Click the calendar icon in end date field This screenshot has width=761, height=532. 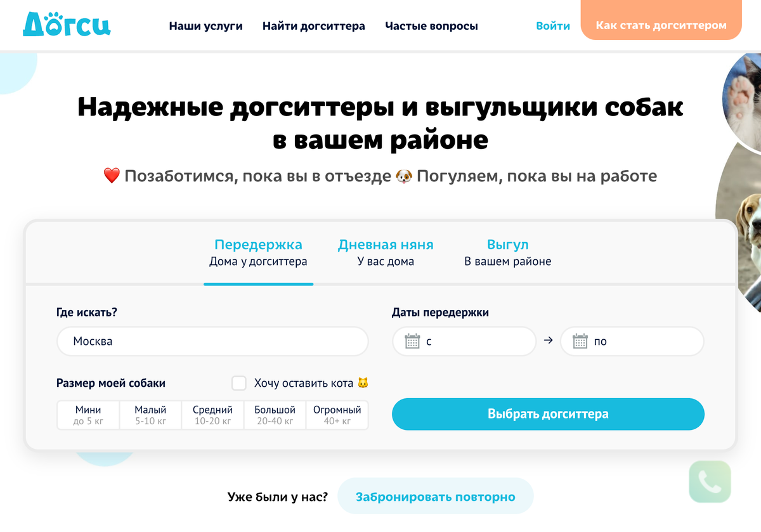[580, 341]
